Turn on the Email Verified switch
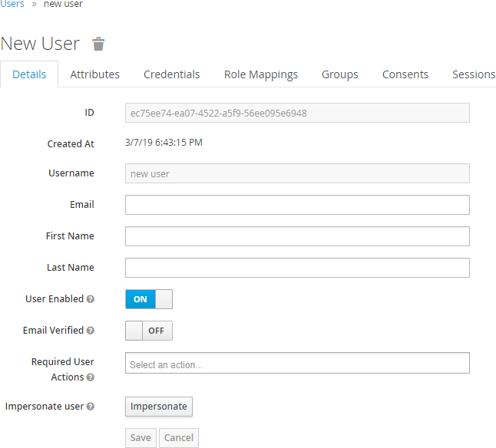This screenshot has height=448, width=496. pyautogui.click(x=149, y=331)
